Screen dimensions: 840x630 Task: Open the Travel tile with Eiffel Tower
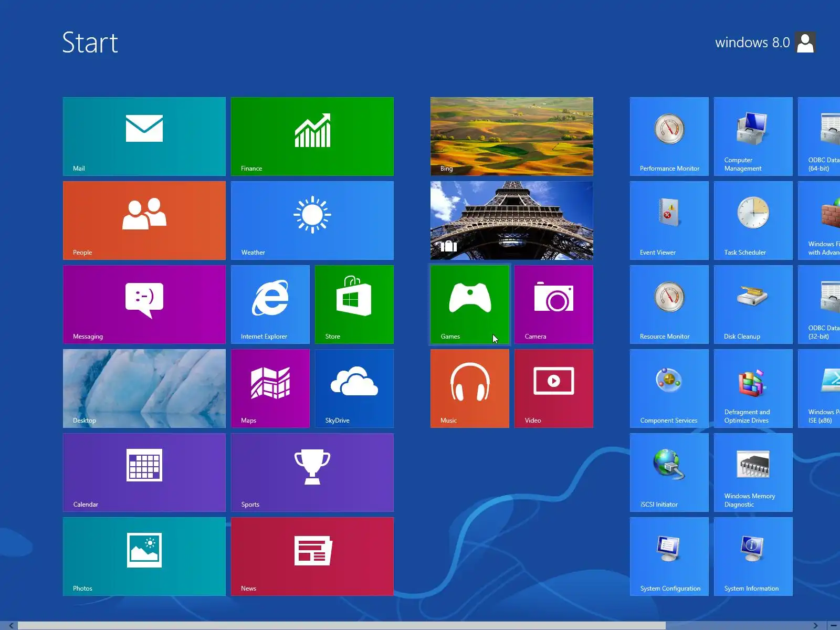[512, 220]
